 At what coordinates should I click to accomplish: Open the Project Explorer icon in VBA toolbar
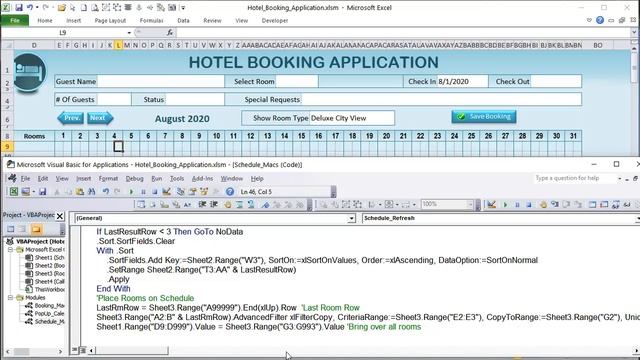click(180, 191)
